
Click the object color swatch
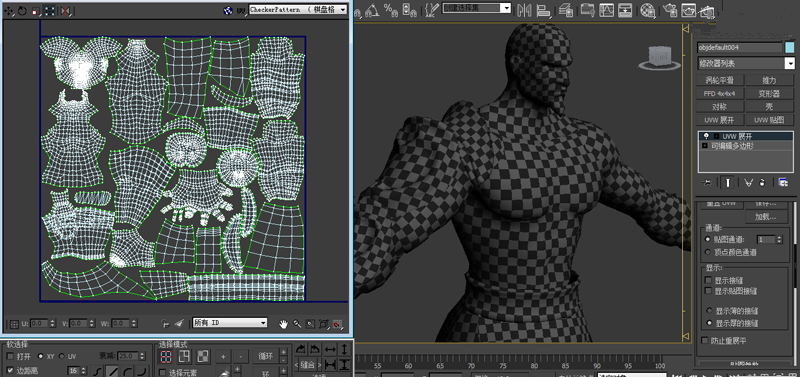(789, 47)
